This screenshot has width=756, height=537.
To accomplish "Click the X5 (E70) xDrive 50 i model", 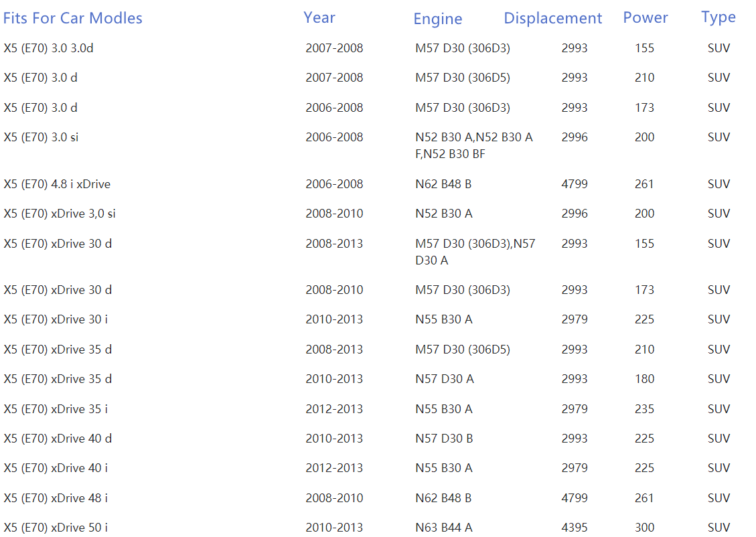I will tap(56, 528).
